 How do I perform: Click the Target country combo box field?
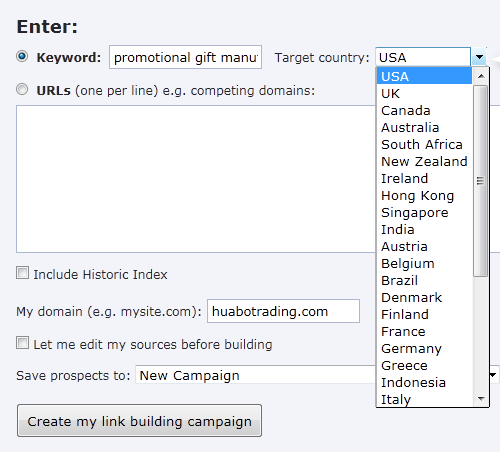[x=423, y=57]
